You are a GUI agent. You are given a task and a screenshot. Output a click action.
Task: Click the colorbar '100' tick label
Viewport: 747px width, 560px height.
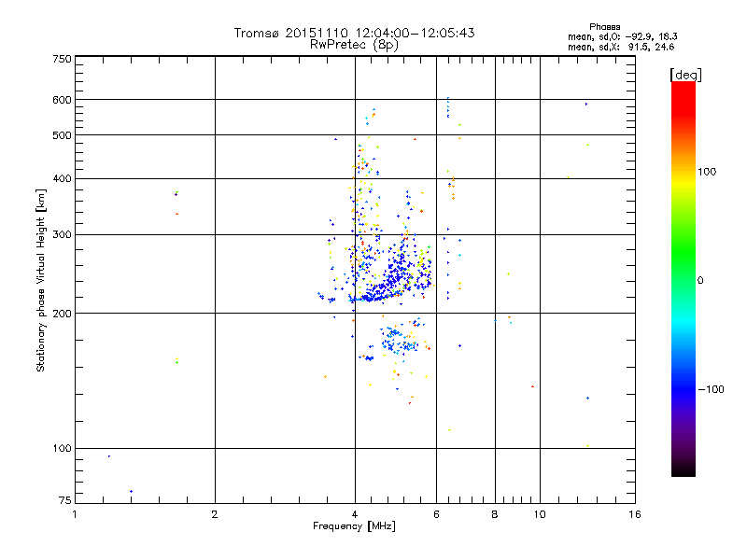tap(707, 172)
